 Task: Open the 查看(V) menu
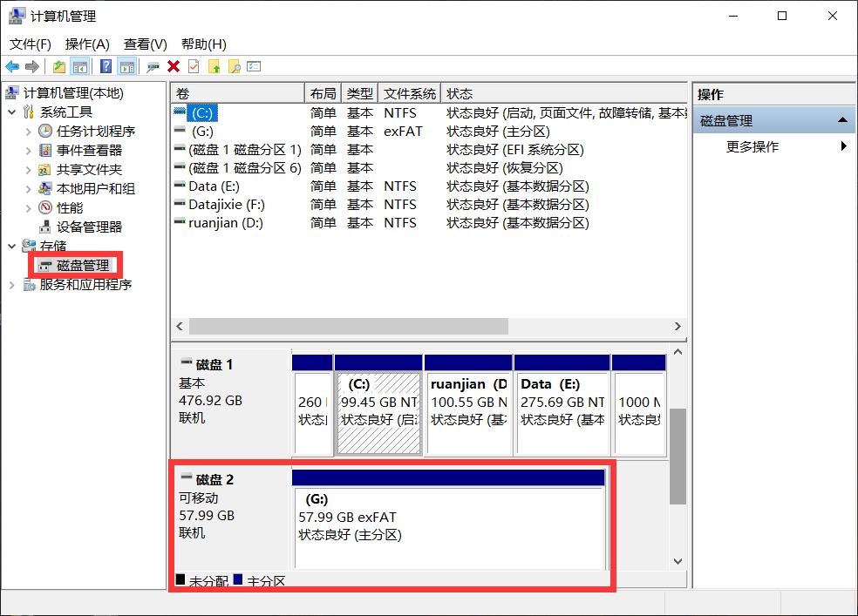pyautogui.click(x=145, y=44)
